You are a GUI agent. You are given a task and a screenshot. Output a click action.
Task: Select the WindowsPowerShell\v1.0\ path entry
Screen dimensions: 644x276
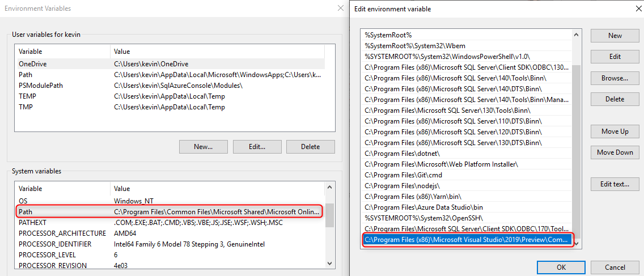click(x=466, y=56)
